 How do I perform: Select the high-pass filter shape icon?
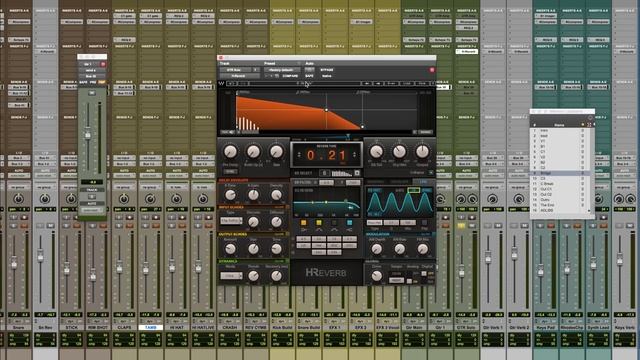point(304,230)
